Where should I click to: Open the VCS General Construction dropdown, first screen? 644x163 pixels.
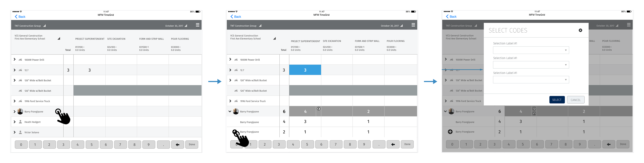click(x=59, y=38)
